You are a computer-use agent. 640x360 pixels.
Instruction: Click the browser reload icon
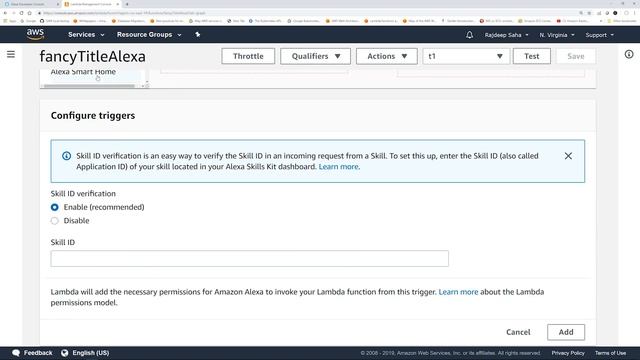coord(21,13)
